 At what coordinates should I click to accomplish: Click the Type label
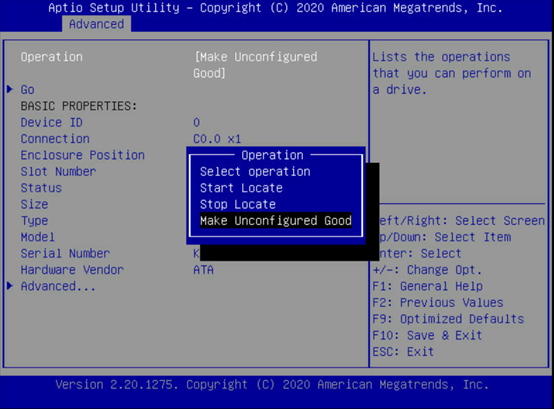tap(34, 221)
